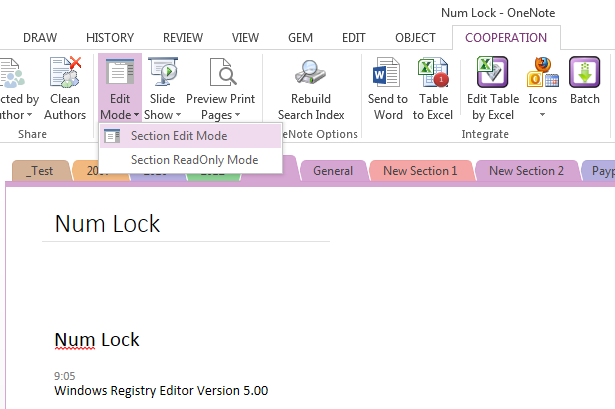
Task: Select the GEM ribbon tab
Action: coord(300,38)
